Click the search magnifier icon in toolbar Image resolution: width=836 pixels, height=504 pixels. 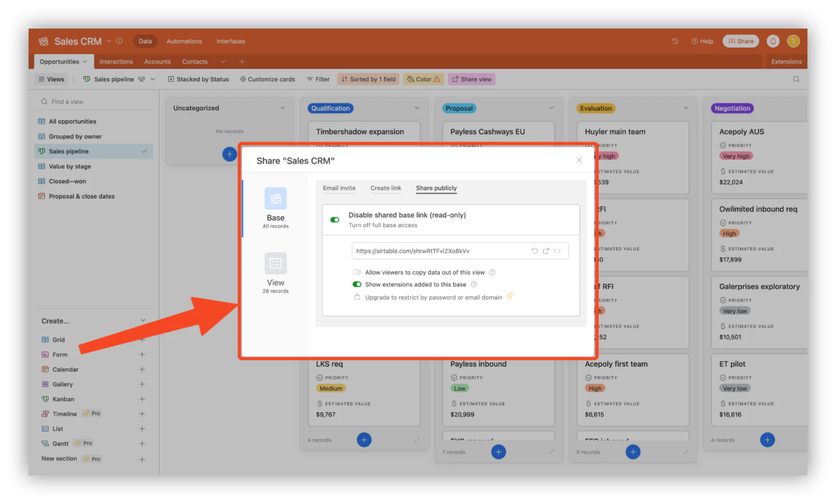point(796,79)
